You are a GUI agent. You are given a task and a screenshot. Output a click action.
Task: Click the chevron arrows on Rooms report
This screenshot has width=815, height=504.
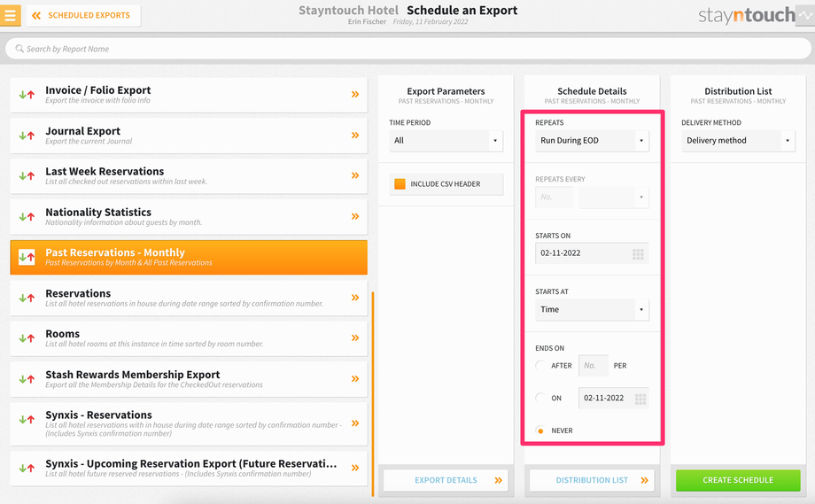355,337
